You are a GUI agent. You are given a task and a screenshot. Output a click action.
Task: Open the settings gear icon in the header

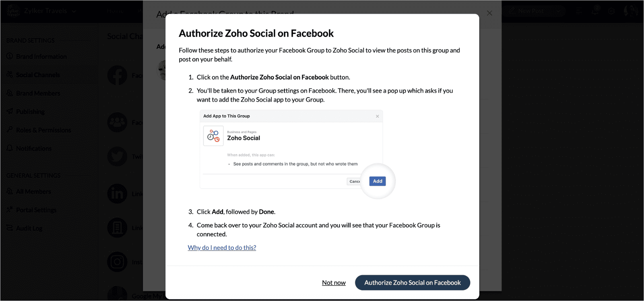coord(611,11)
